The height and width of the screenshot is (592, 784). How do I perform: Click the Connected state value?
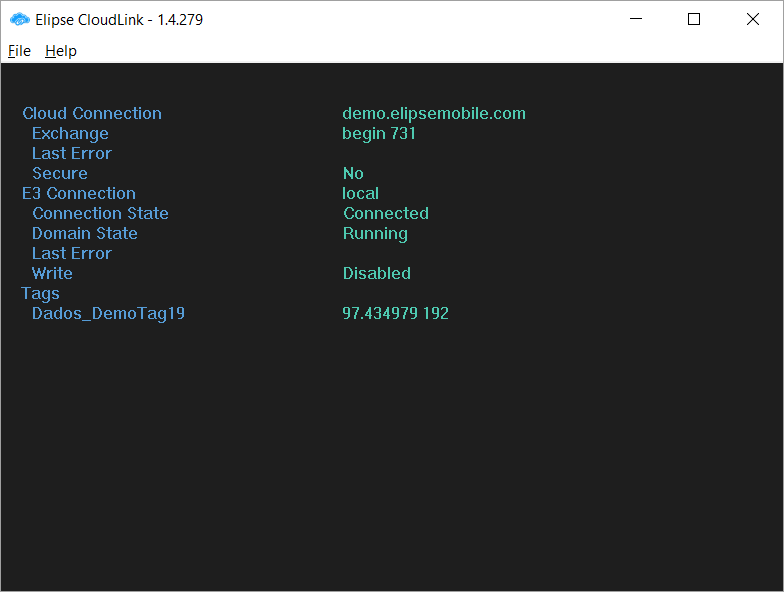(386, 214)
